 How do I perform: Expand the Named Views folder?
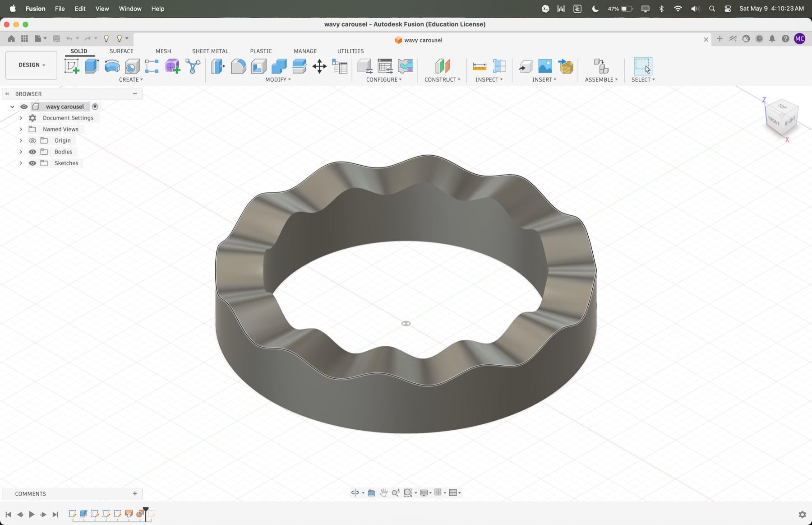click(21, 129)
